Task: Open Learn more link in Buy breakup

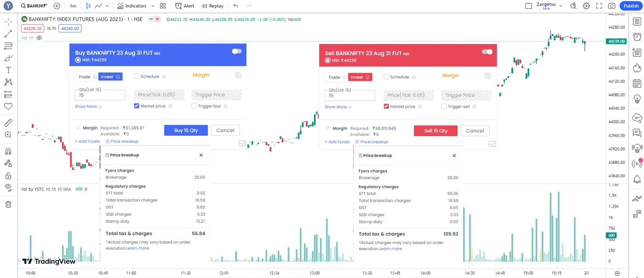Action: tap(137, 248)
